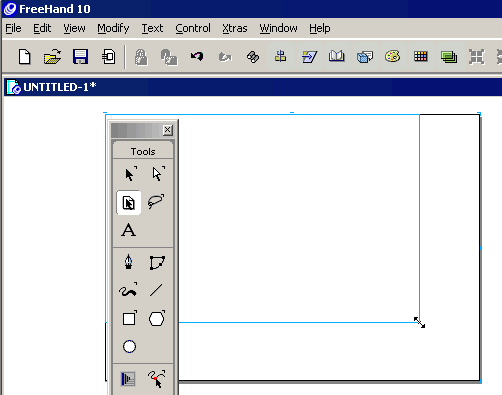This screenshot has width=502, height=395.
Task: Click the greyed Redo arrow icon
Action: point(225,57)
